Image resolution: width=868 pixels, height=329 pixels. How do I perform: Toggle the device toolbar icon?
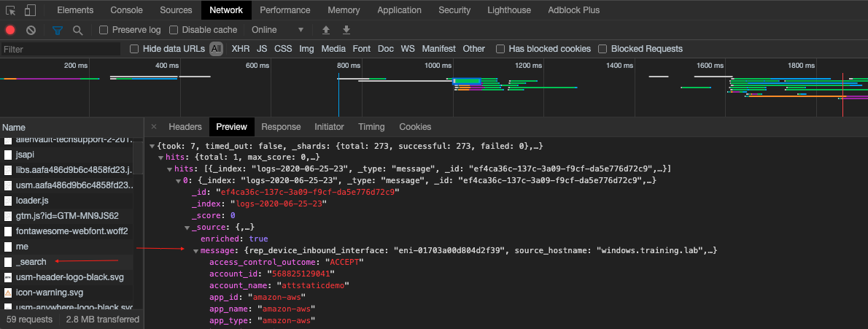click(x=31, y=10)
